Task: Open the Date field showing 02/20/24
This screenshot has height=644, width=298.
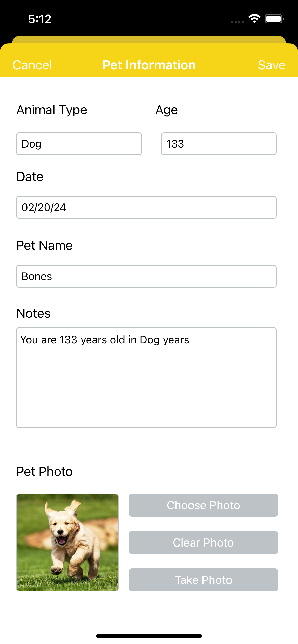Action: (x=146, y=207)
